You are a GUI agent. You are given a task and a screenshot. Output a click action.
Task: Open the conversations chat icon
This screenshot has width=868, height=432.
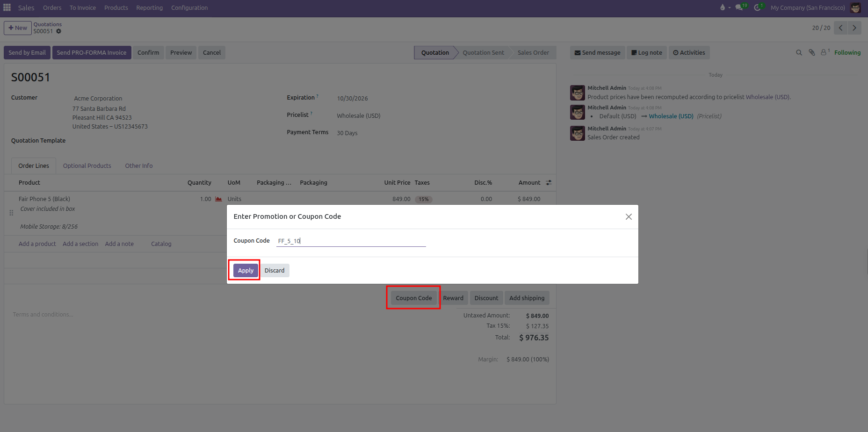point(739,7)
